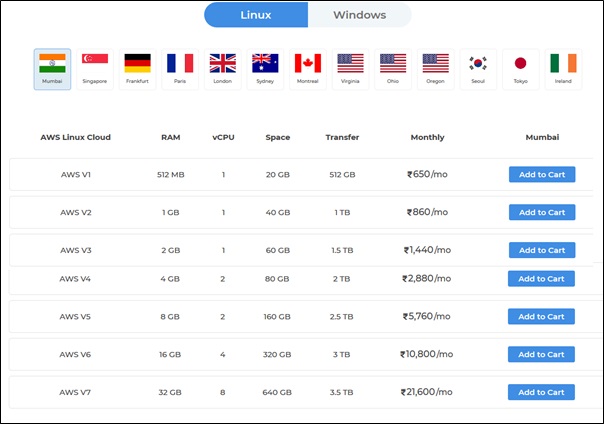Switch to the Windows tab
The height and width of the screenshot is (424, 604).
359,15
